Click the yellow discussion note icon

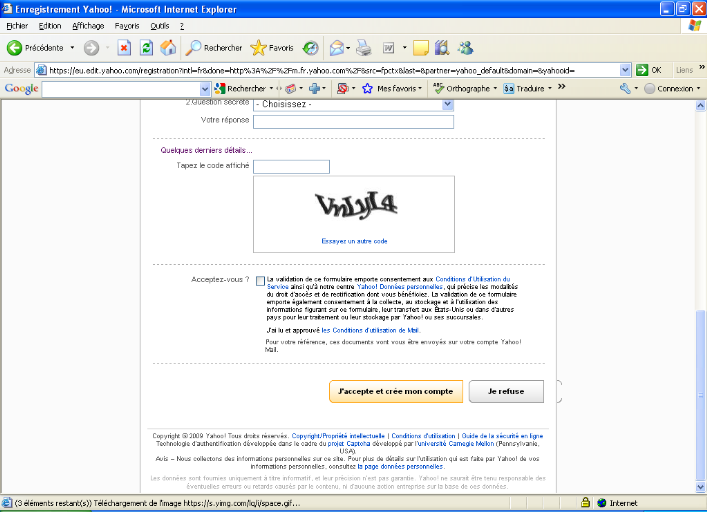(420, 48)
